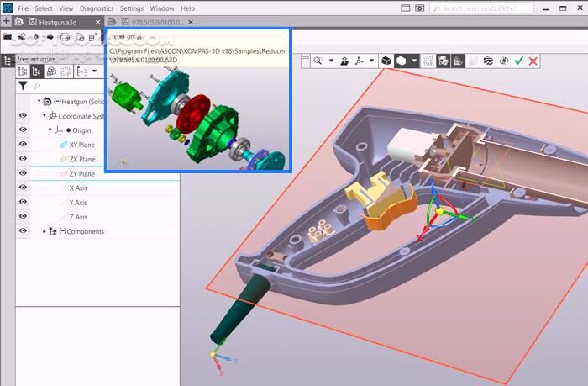Expand the Components tree node
The image size is (588, 386).
tap(45, 231)
